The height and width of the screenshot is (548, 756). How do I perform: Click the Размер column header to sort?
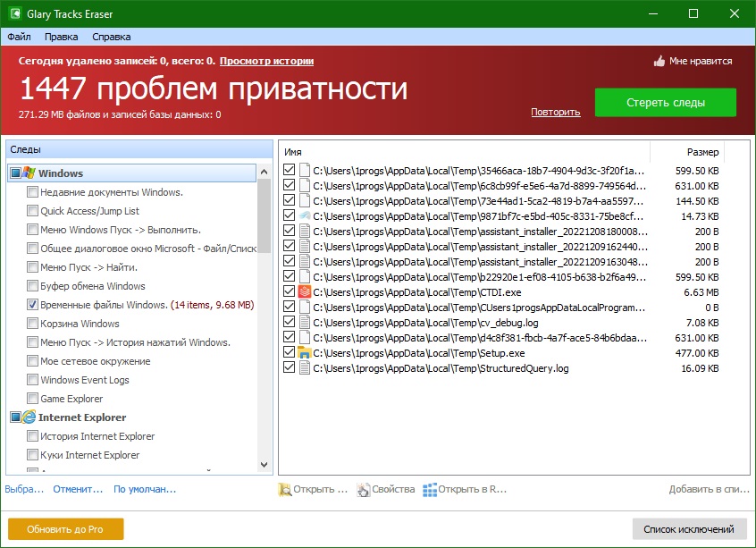(x=701, y=152)
